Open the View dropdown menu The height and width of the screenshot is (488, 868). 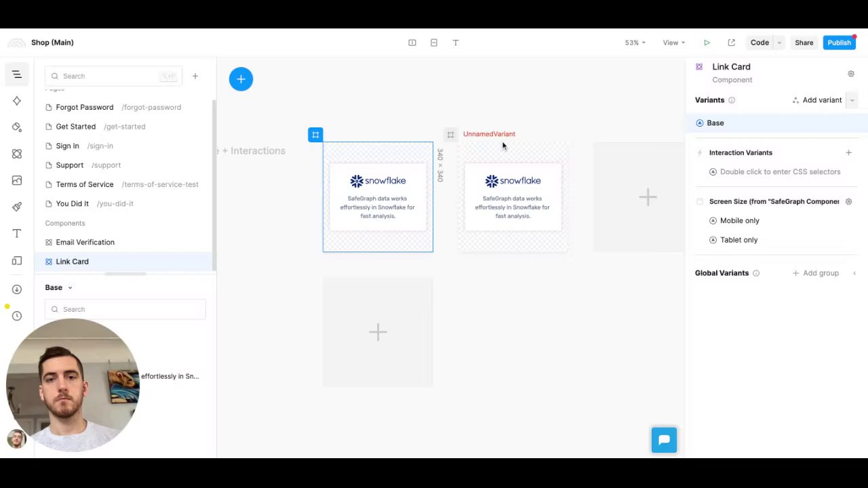673,43
